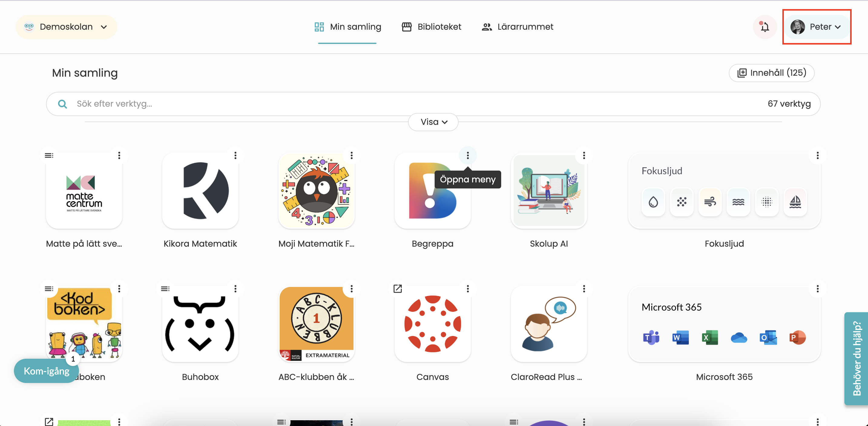Image resolution: width=868 pixels, height=426 pixels.
Task: Launch Microsoft Excel icon
Action: (710, 337)
